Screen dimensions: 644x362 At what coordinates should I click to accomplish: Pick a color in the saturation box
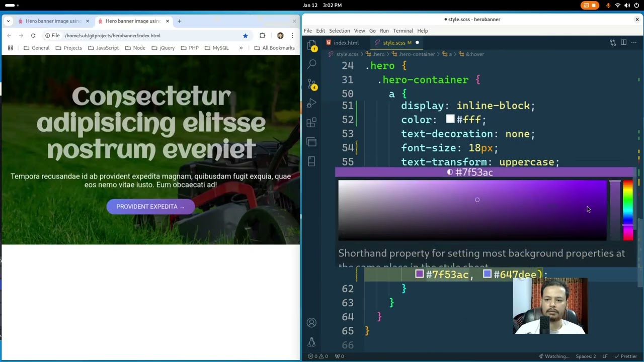pyautogui.click(x=472, y=210)
